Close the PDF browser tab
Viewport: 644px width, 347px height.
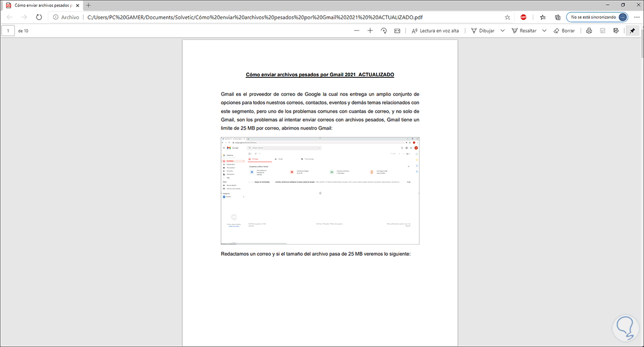point(77,5)
